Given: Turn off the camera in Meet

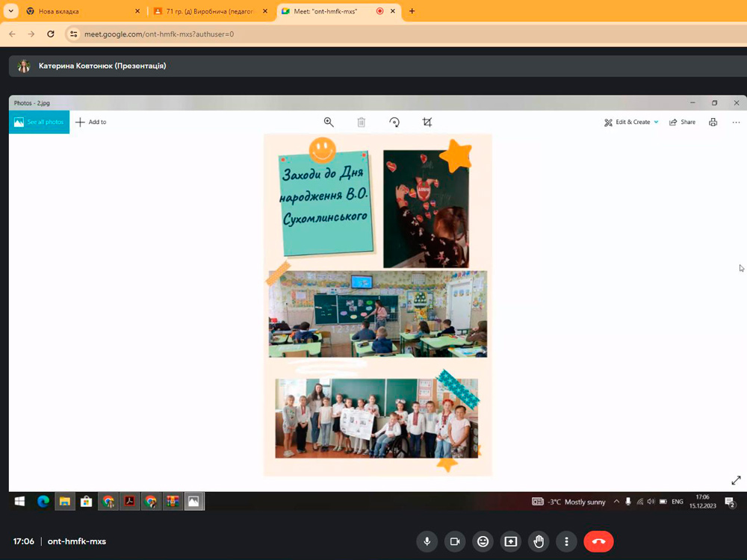Looking at the screenshot, I should coord(454,541).
